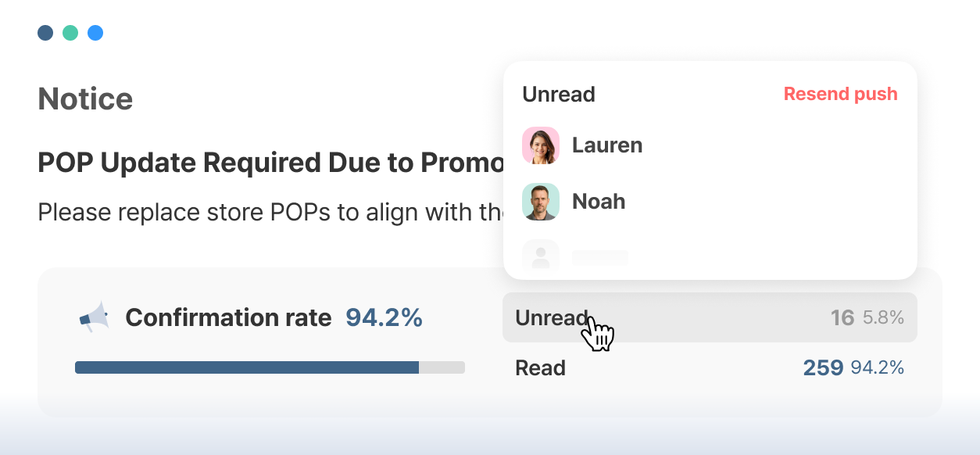Click the dark blue window dot
Viewport: 980px width, 455px height.
coord(45,33)
